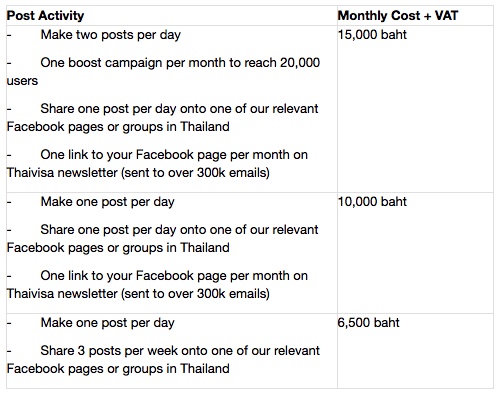The height and width of the screenshot is (397, 499).
Task: Click the Monthly Cost + VAT header
Action: (398, 16)
